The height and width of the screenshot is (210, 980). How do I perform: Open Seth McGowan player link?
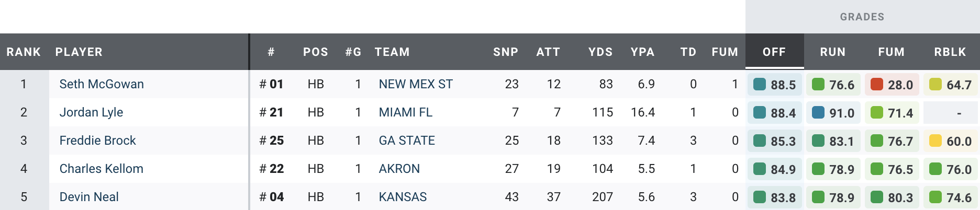pyautogui.click(x=102, y=84)
